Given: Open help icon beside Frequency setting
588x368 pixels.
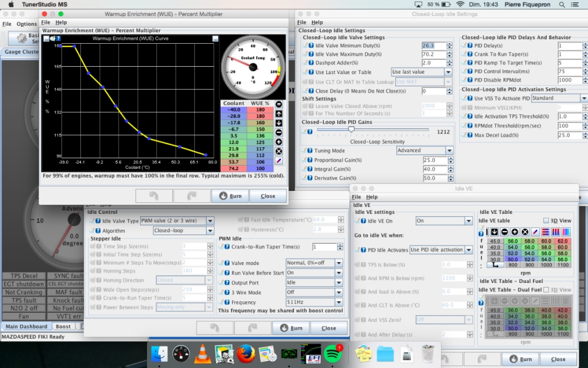Looking at the screenshot, I should [227, 302].
